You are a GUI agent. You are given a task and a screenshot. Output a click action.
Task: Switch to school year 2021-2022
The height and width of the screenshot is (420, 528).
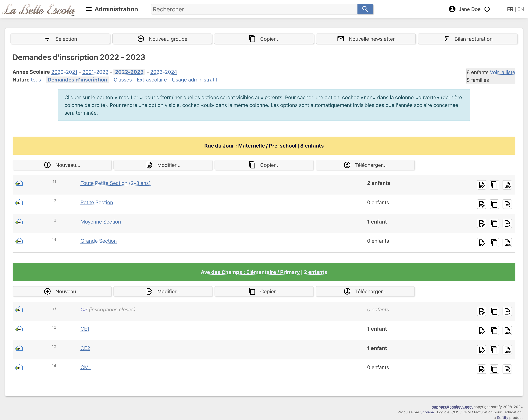point(95,72)
